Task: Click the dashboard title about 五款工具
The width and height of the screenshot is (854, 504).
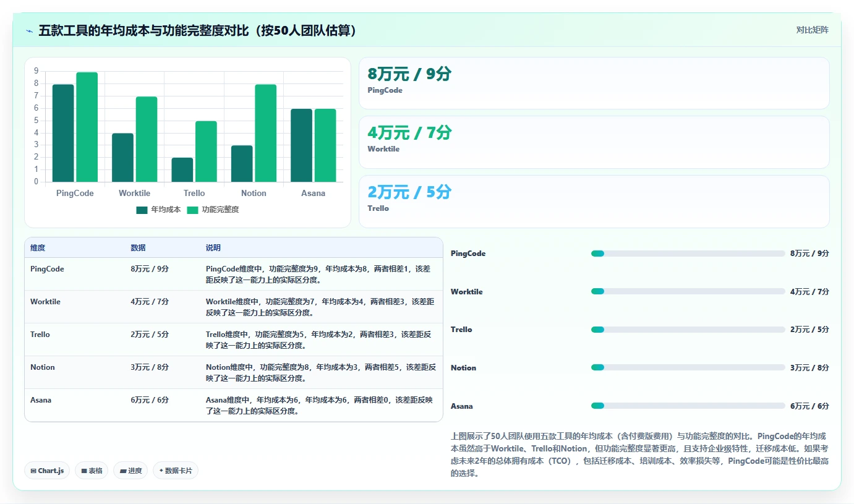Action: tap(197, 30)
